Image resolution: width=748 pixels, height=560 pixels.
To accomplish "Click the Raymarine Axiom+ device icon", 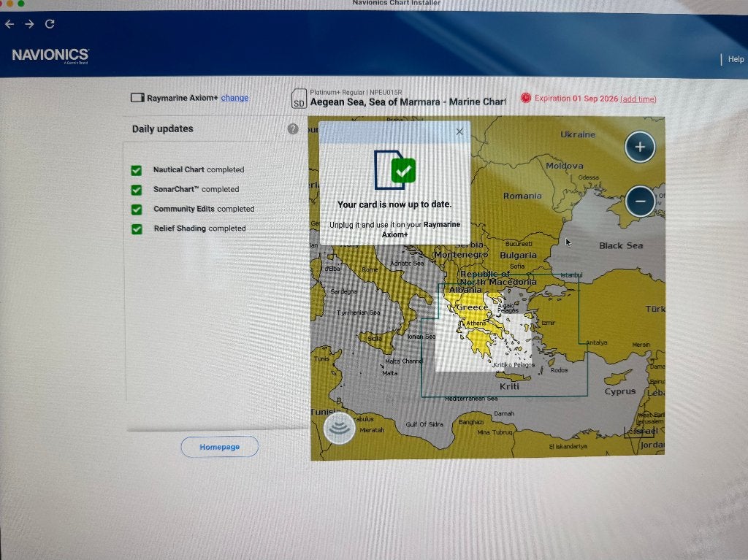I will click(137, 98).
